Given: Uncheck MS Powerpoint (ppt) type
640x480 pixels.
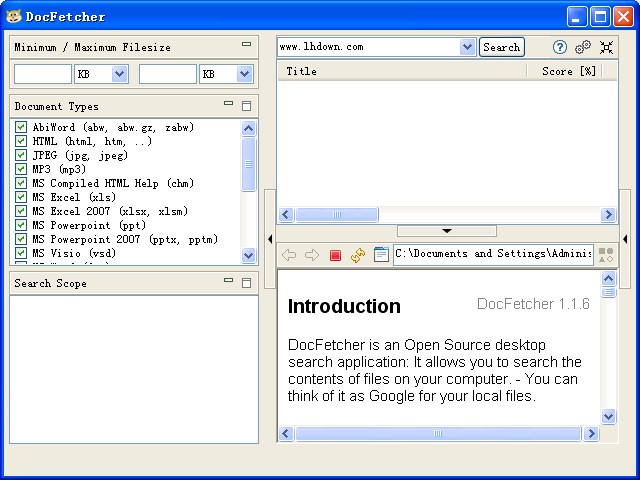Looking at the screenshot, I should click(21, 224).
